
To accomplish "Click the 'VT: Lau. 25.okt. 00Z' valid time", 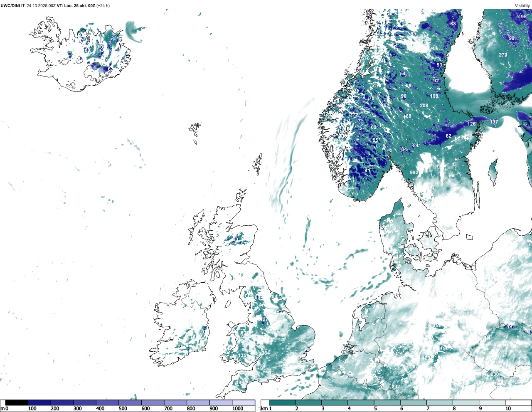I will point(76,6).
